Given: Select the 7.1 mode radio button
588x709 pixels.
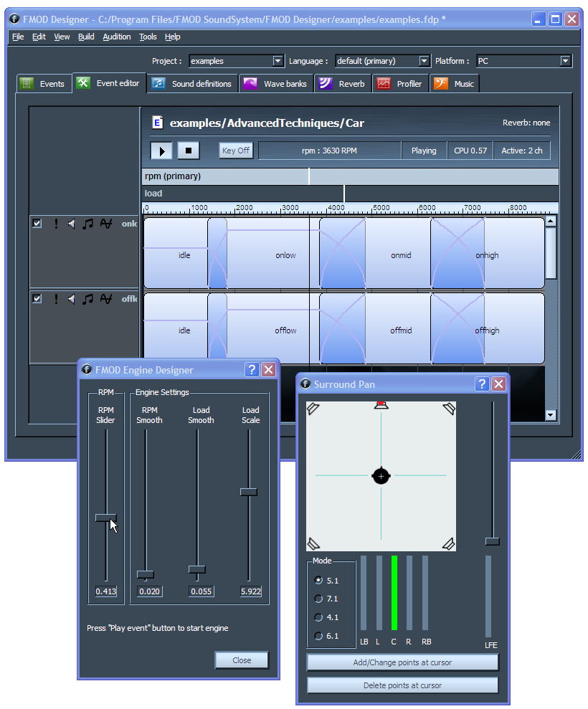Looking at the screenshot, I should (318, 599).
